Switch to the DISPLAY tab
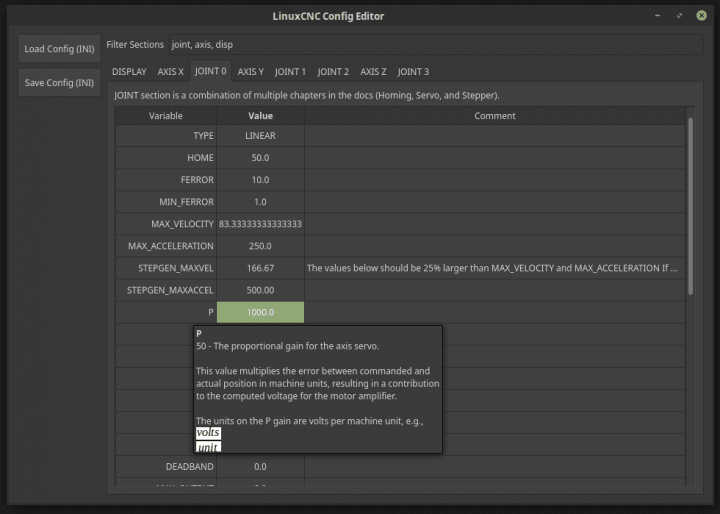The height and width of the screenshot is (514, 720). (x=129, y=72)
